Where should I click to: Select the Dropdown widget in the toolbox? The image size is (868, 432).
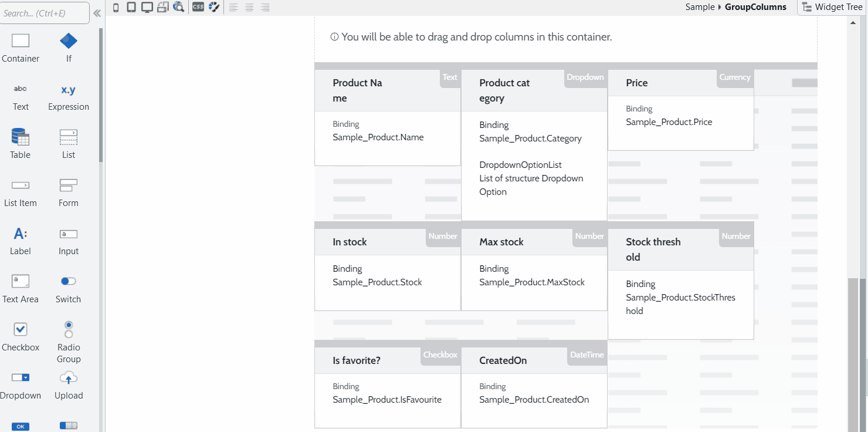(21, 378)
